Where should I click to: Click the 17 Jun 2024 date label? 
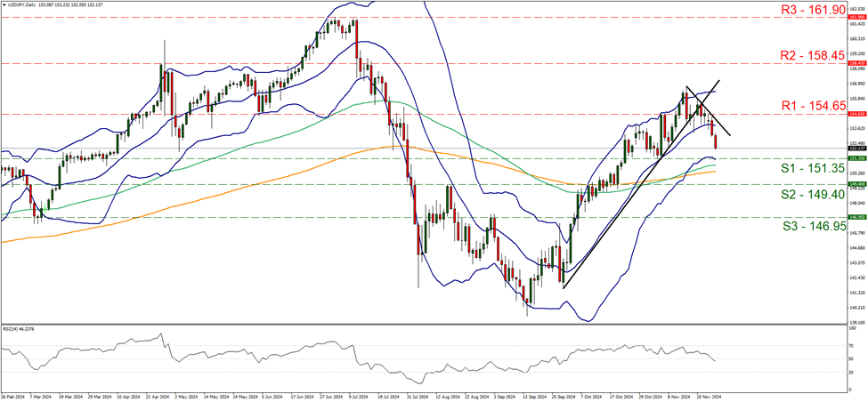click(302, 397)
